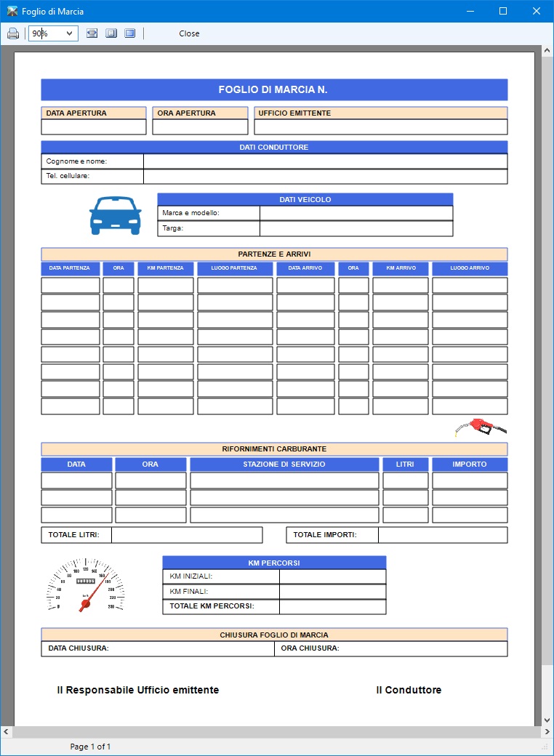Click the KM ARRIVO column header
This screenshot has width=554, height=756.
tap(401, 268)
